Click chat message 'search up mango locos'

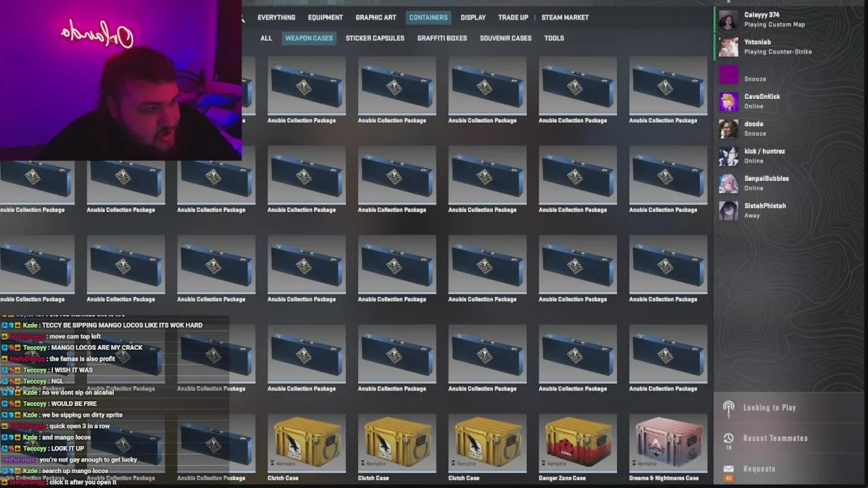75,471
